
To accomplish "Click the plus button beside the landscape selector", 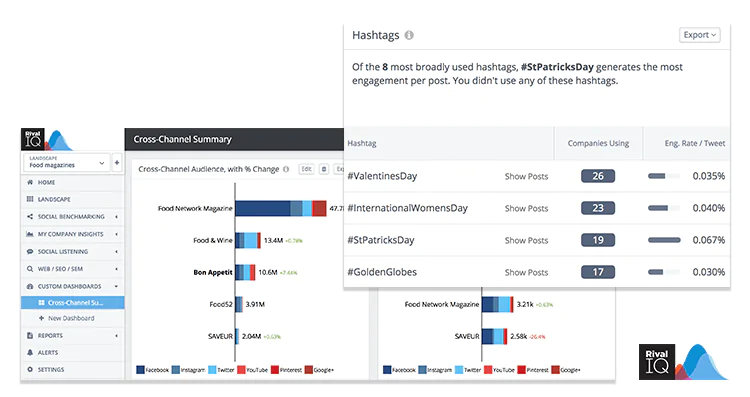I will pos(117,163).
